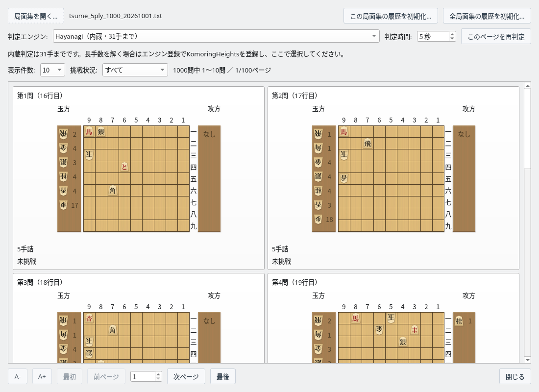Viewport: 539px width, 392px height.
Task: Click the 第3問(18行目) heading
Action: coord(40,282)
